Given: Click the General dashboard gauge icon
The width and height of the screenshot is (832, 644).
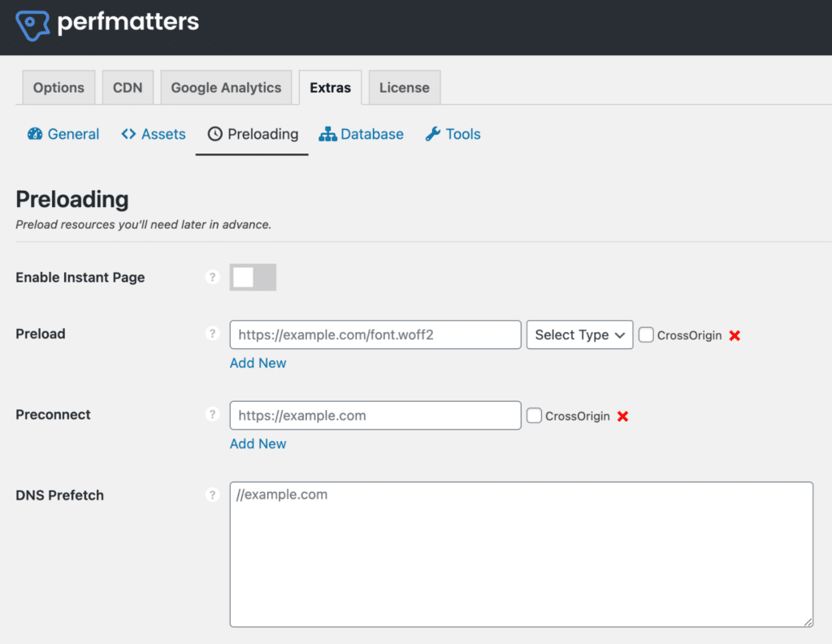Looking at the screenshot, I should pyautogui.click(x=35, y=134).
